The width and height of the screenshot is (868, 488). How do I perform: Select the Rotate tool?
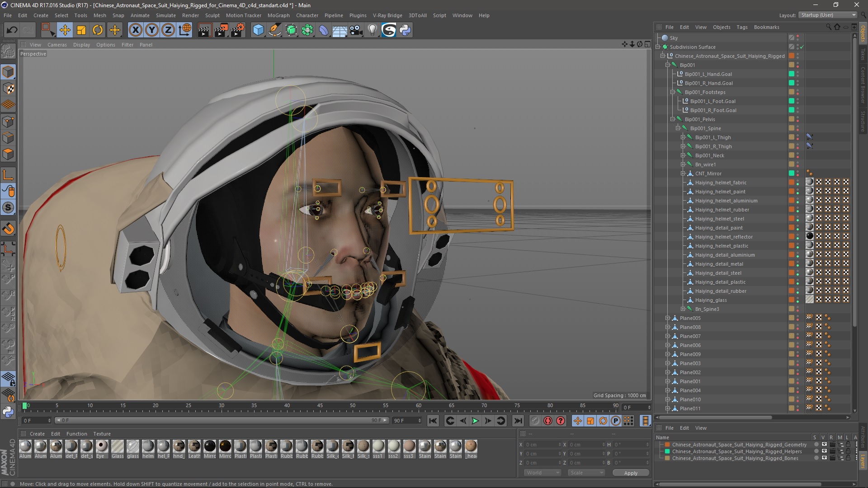click(x=98, y=30)
